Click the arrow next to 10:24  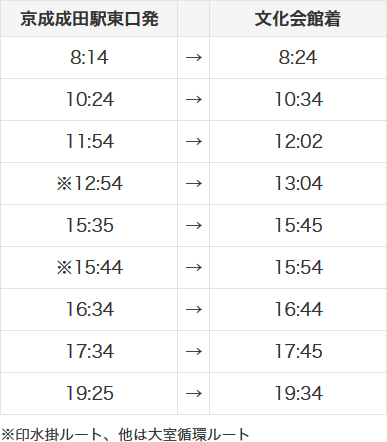click(194, 100)
